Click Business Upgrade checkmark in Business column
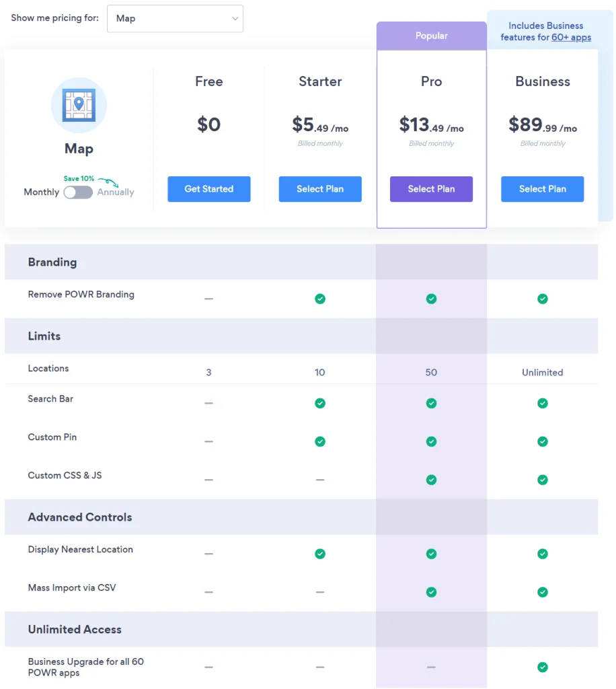 (543, 667)
